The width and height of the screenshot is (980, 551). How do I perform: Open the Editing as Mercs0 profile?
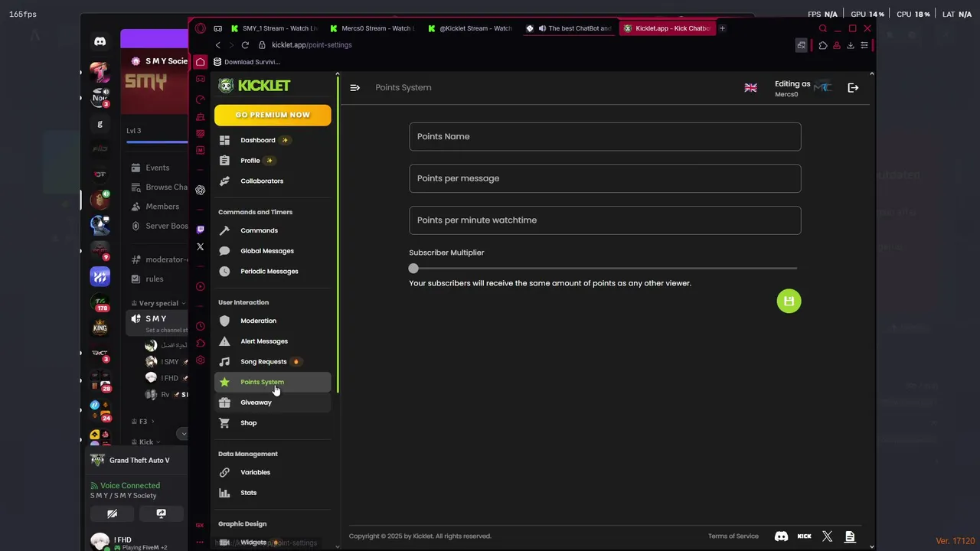click(x=802, y=88)
